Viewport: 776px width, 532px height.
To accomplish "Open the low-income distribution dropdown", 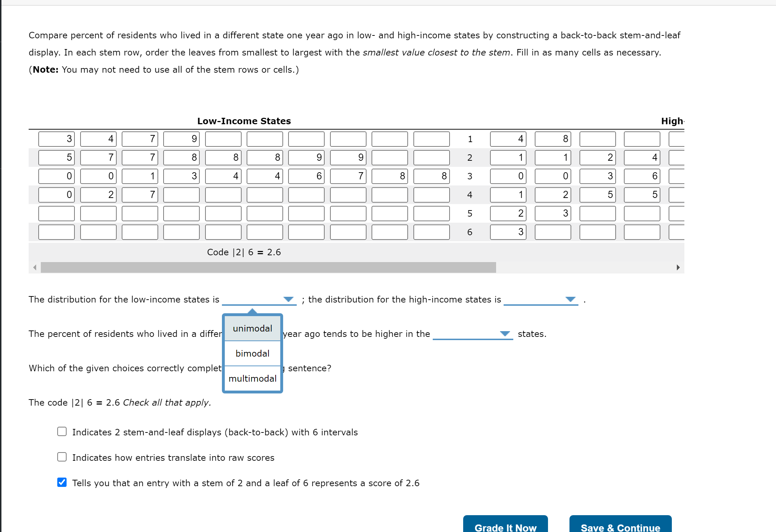I will point(259,299).
